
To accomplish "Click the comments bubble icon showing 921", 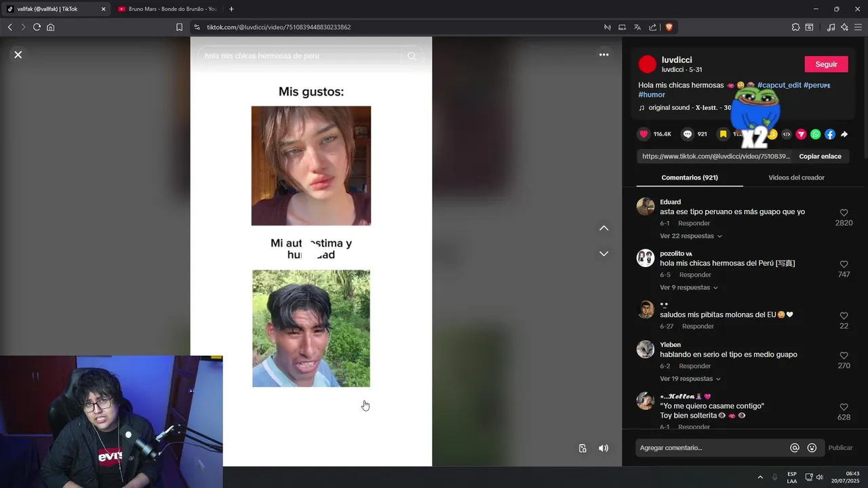I will (x=688, y=134).
